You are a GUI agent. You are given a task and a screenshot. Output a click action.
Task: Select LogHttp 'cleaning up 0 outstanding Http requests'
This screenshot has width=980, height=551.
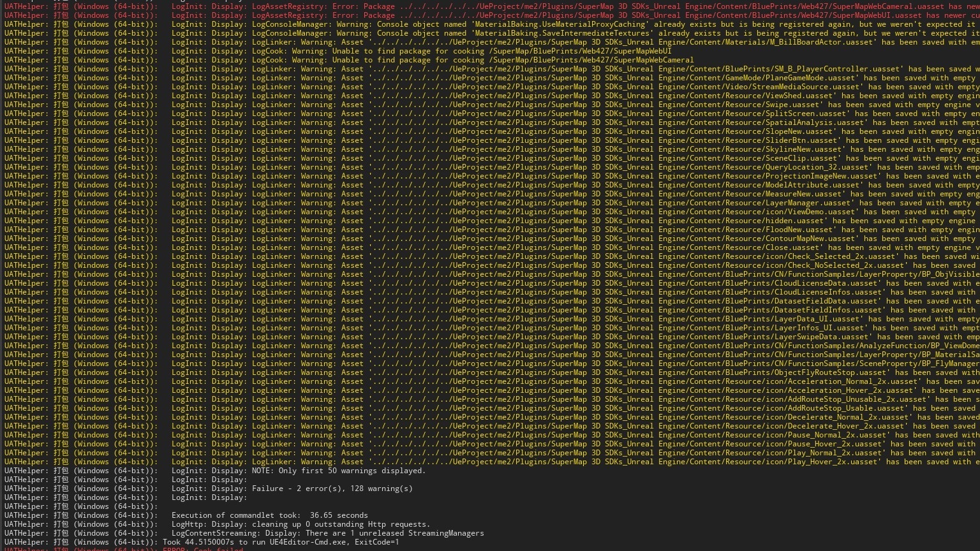217,524
